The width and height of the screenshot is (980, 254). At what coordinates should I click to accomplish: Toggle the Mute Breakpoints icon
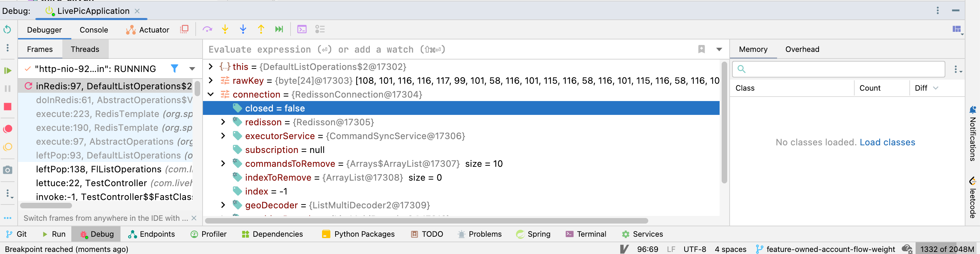pyautogui.click(x=8, y=147)
